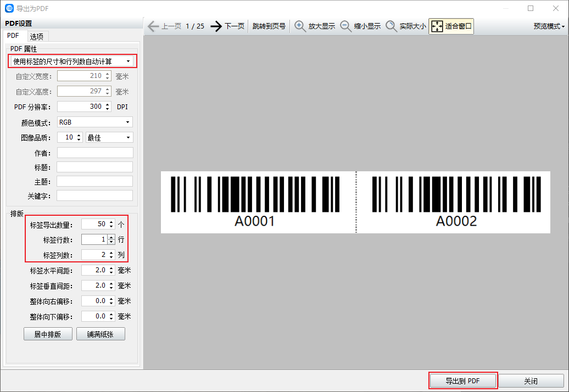The width and height of the screenshot is (569, 392).
Task: Click jump to page number (跳转到页号)
Action: tap(269, 26)
